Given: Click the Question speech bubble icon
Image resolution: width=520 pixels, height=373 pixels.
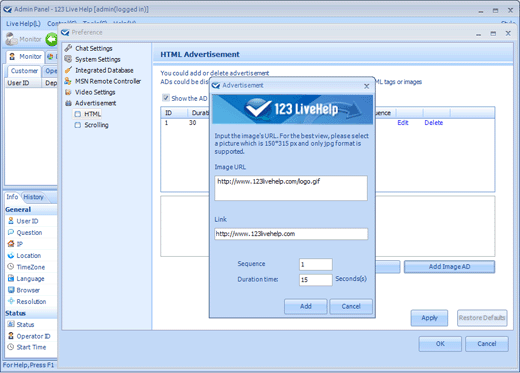Looking at the screenshot, I should 11,232.
